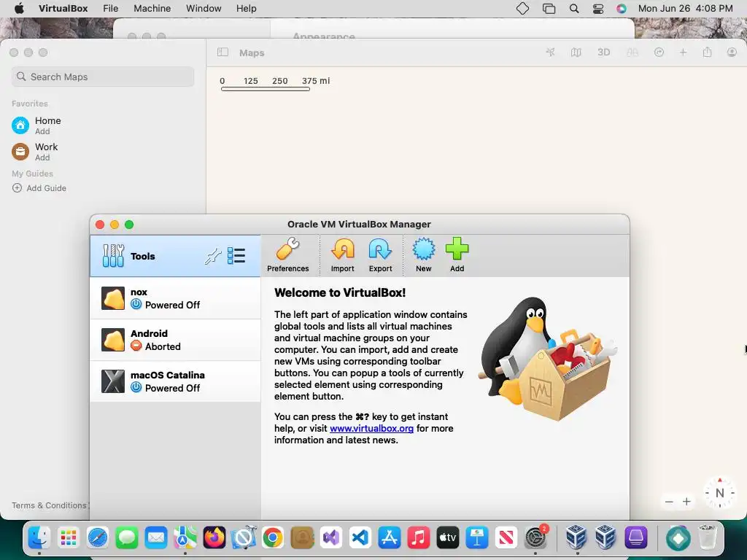This screenshot has height=560, width=747.
Task: Click the overlapping windows menu bar icon
Action: (549, 9)
